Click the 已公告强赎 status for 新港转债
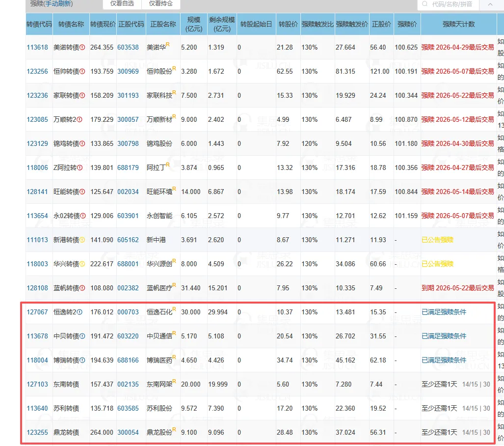The image size is (504, 446). (x=437, y=240)
